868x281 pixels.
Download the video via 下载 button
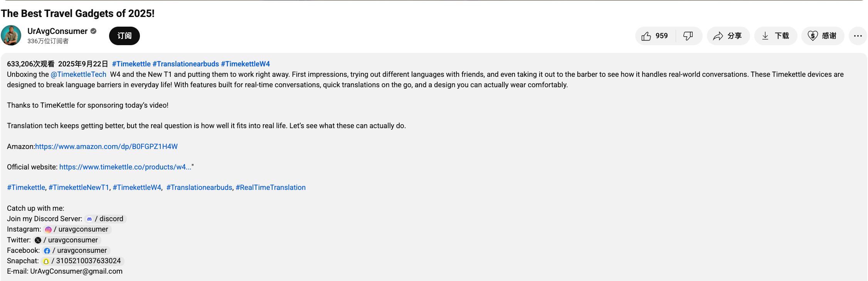775,36
